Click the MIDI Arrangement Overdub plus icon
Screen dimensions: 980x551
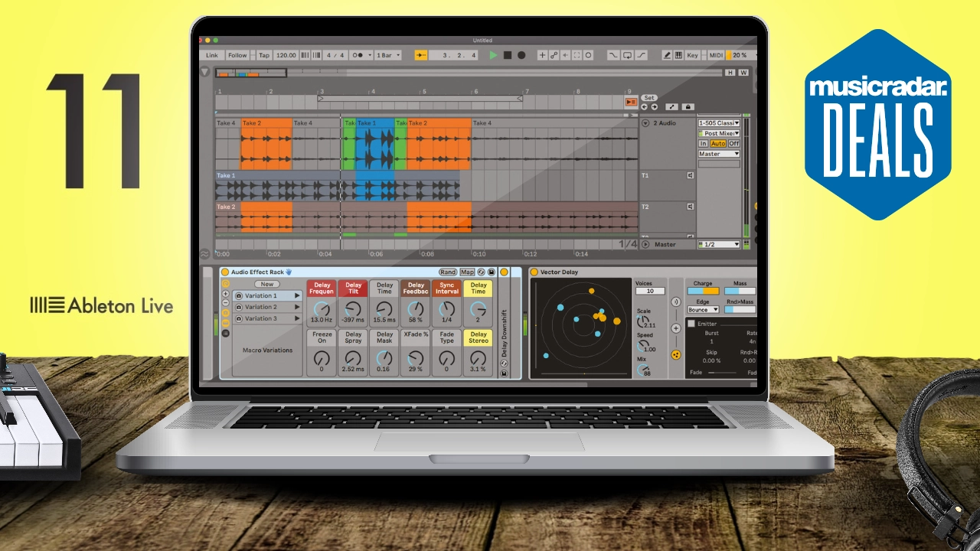click(x=542, y=55)
